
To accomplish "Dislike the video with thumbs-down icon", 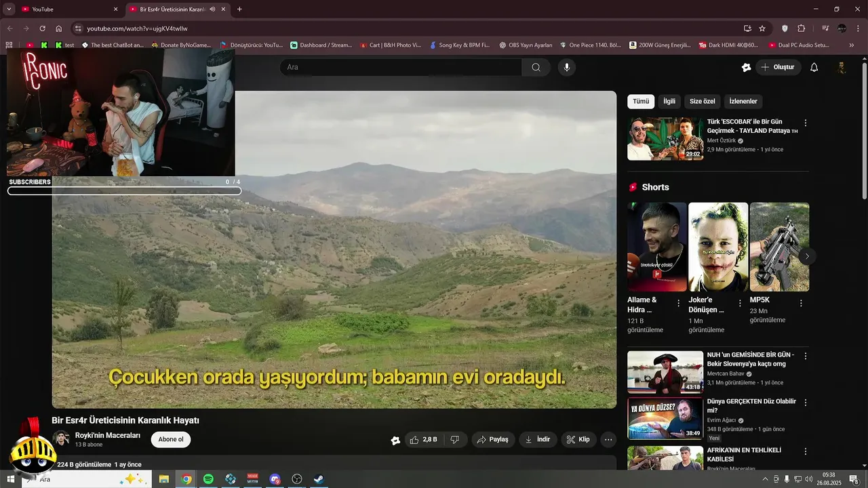I will pyautogui.click(x=455, y=439).
